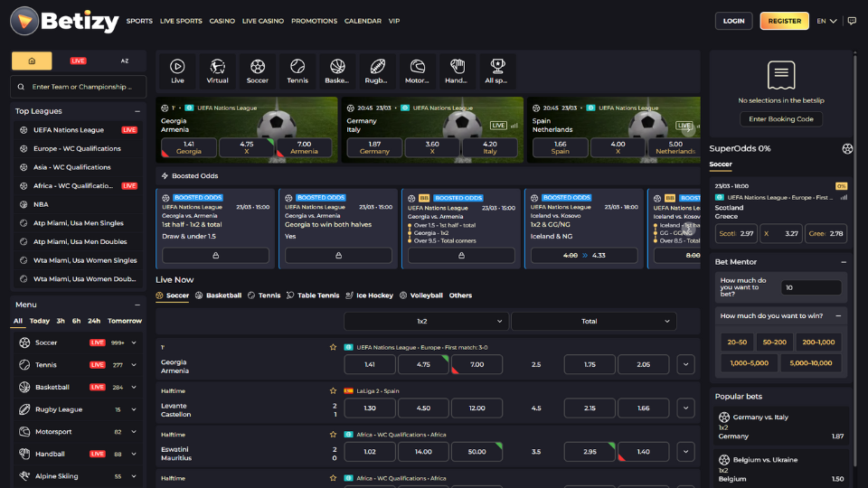Click the bet amount input showing 10
The image size is (868, 488).
click(x=811, y=287)
